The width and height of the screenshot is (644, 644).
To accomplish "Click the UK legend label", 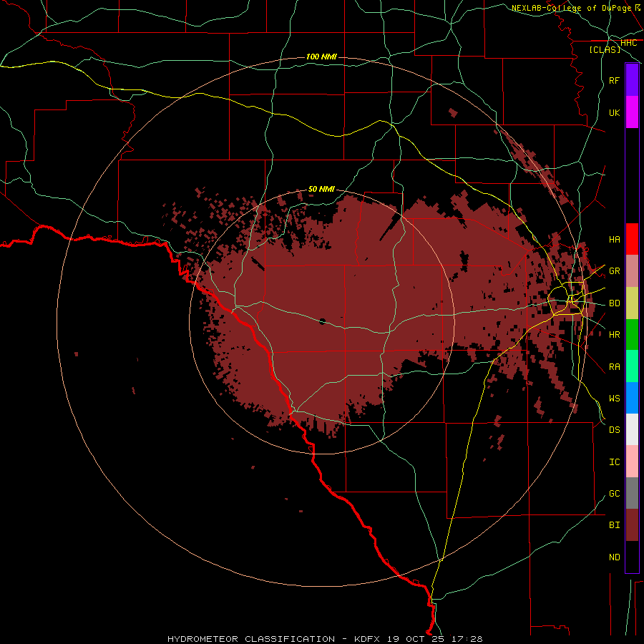I will pos(615,113).
